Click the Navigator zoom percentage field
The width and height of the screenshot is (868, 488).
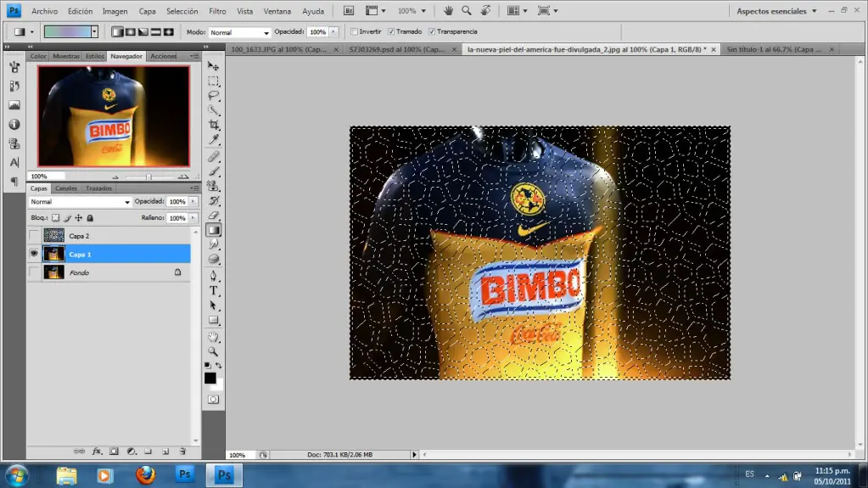click(47, 177)
